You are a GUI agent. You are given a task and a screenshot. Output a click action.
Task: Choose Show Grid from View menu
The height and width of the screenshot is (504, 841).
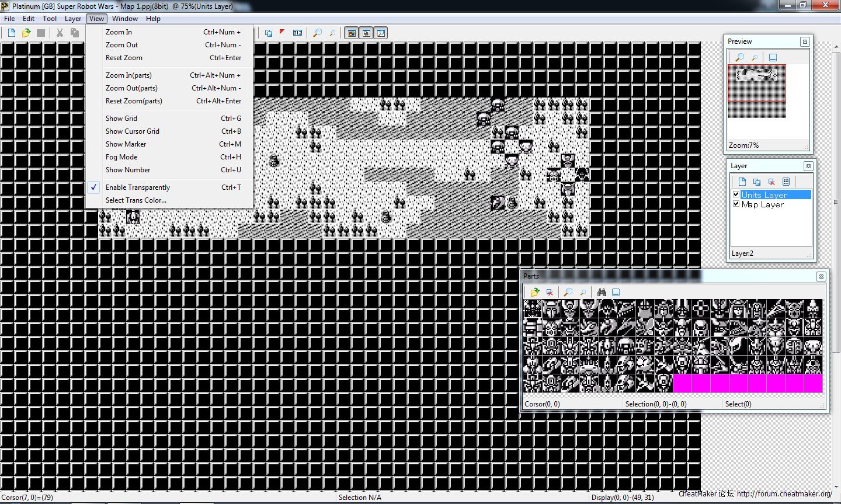121,119
